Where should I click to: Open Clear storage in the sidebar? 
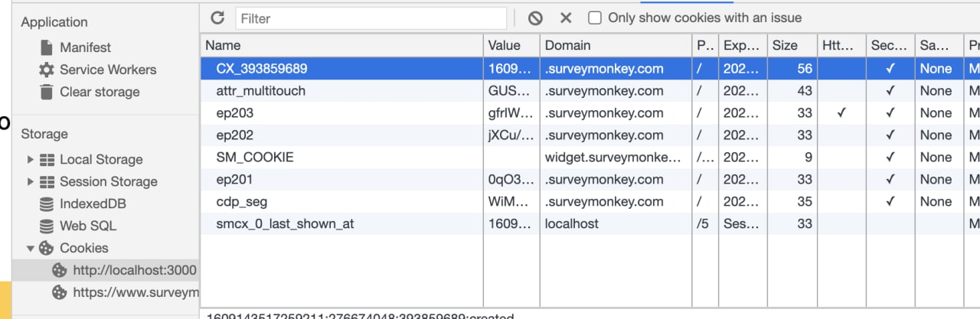point(100,92)
